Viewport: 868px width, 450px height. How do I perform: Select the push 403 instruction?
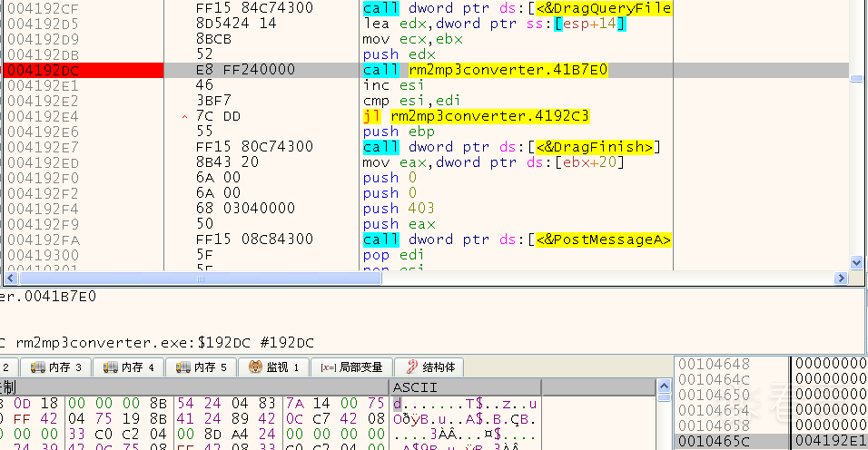point(399,209)
